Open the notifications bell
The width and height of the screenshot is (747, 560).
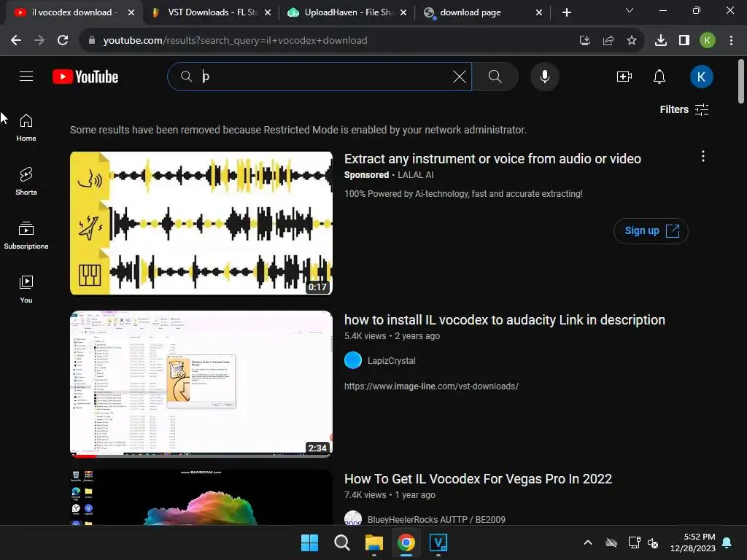click(659, 77)
